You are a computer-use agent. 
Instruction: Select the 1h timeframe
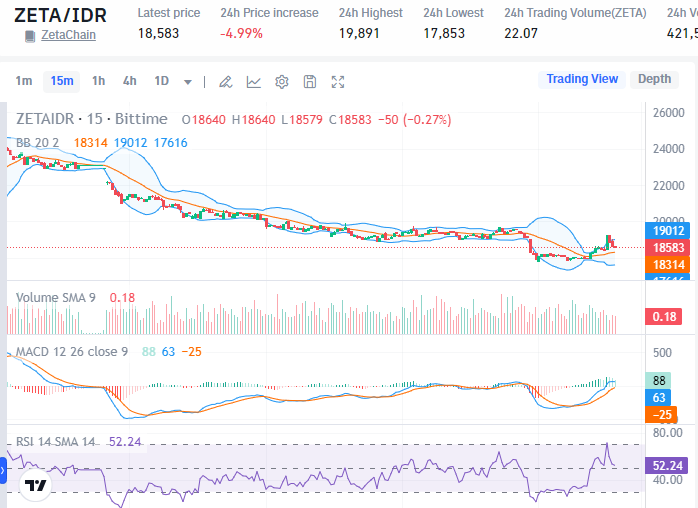(98, 81)
